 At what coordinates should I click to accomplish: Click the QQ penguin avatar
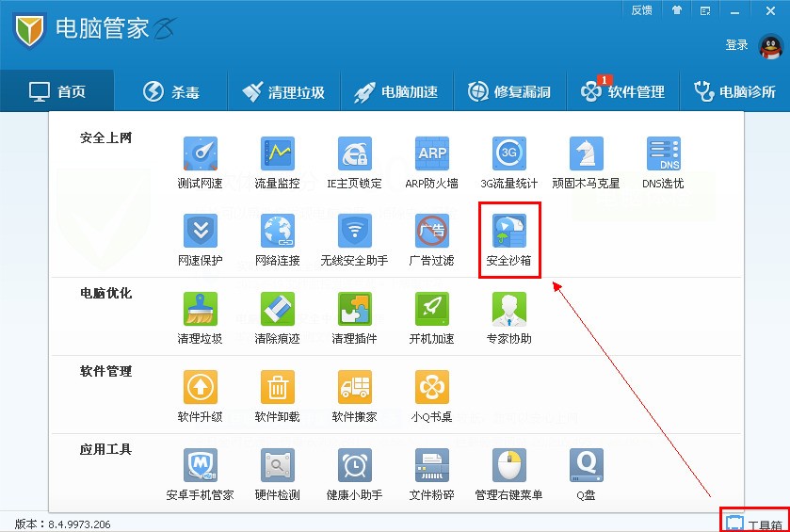(x=771, y=47)
